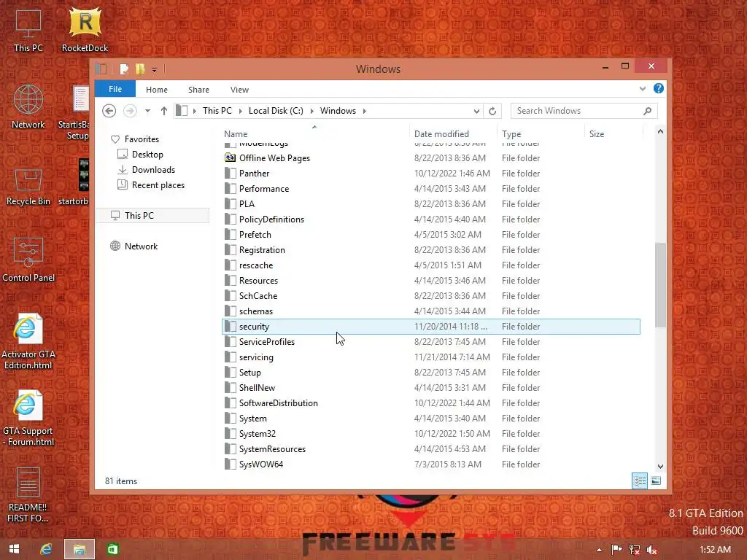Refresh the Windows folder view
The height and width of the screenshot is (560, 747).
click(x=492, y=111)
